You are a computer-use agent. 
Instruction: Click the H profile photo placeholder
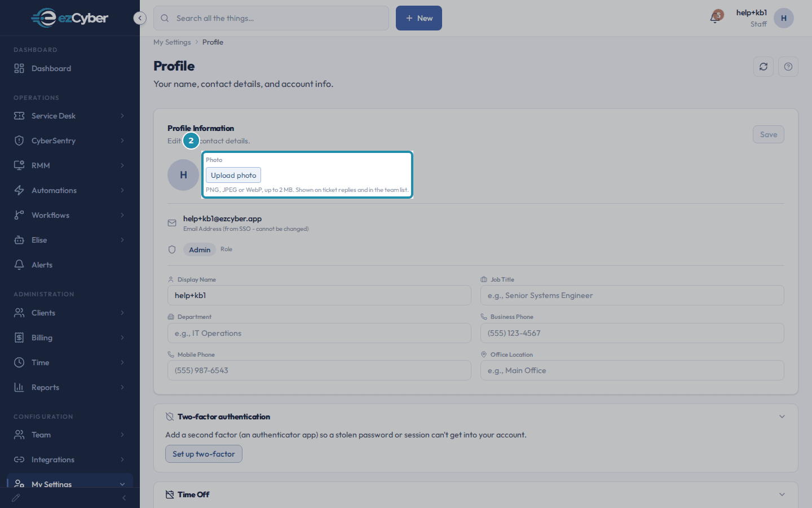(183, 175)
